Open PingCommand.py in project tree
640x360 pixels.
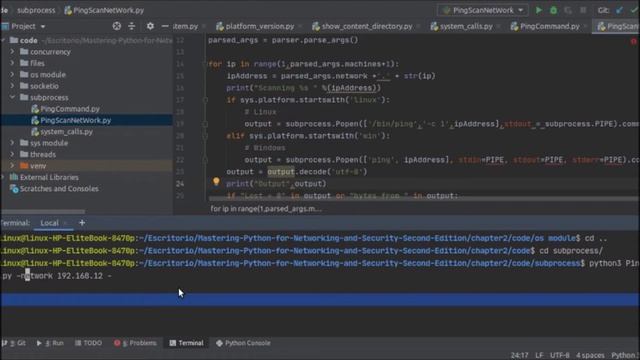[70, 109]
